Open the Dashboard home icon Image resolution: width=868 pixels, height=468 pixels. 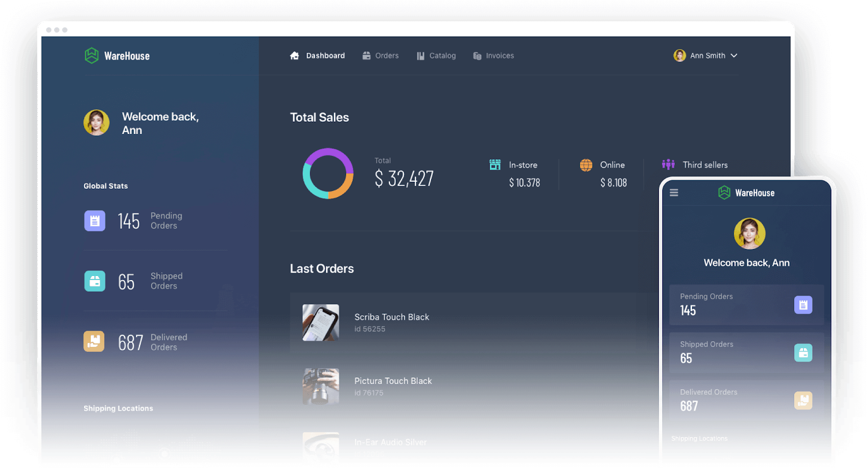(294, 56)
